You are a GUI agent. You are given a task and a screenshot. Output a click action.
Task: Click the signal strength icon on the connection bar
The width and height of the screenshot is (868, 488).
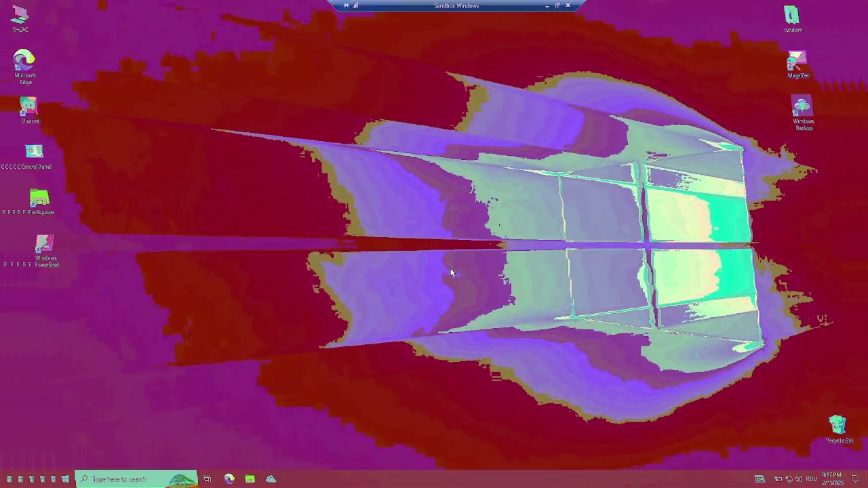pyautogui.click(x=355, y=5)
